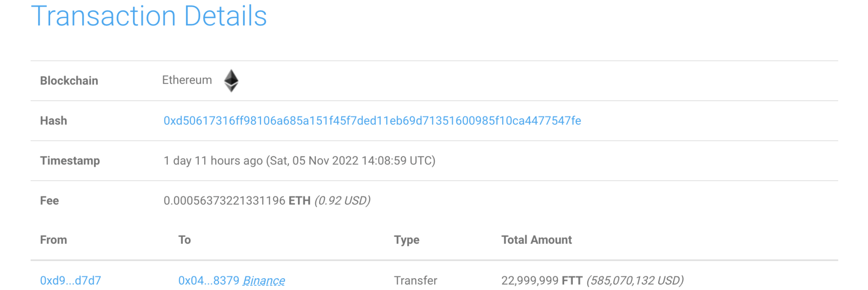This screenshot has height=290, width=868.
Task: Click the 22,999,999 FTT amount
Action: [x=542, y=281]
